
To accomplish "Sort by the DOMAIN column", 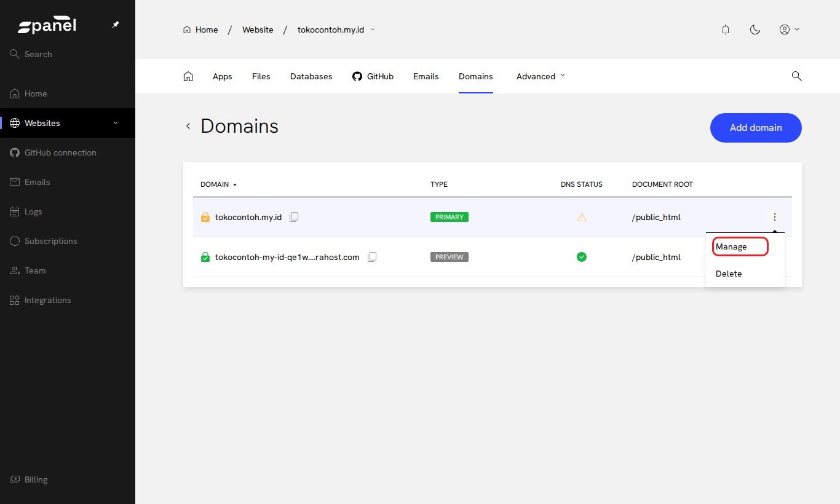I will coord(218,184).
